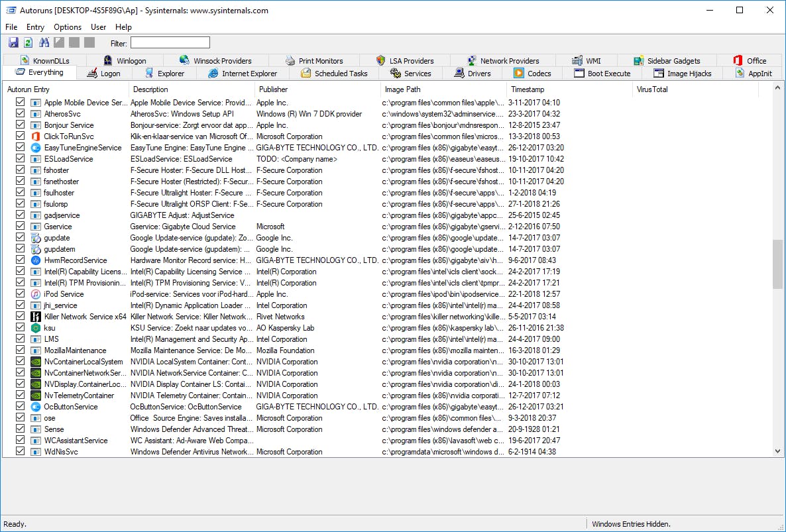Disable the NvTelemetryContainer entry
Screen dimensions: 786x532
point(20,395)
